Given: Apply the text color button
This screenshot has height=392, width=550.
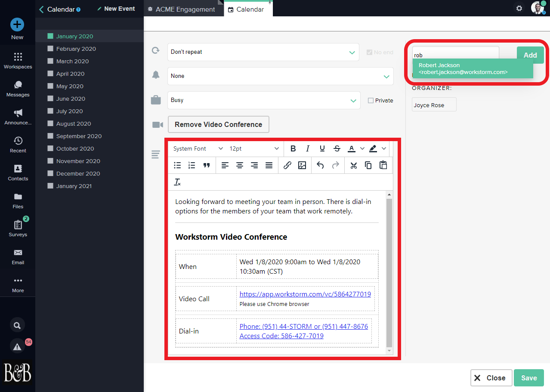Looking at the screenshot, I should (x=352, y=148).
